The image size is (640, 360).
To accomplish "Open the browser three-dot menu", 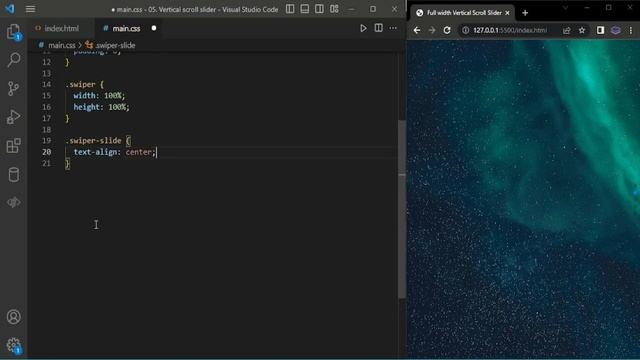I will click(x=631, y=30).
